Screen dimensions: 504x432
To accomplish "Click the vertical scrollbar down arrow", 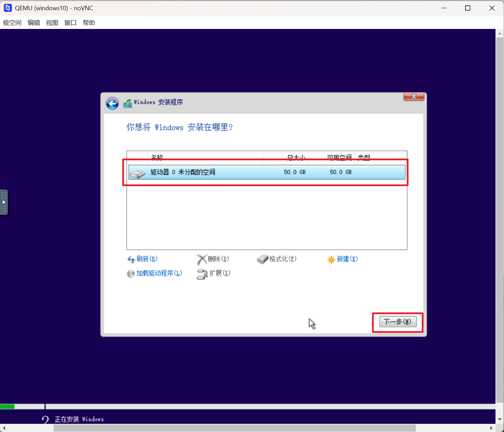I will pos(500,419).
